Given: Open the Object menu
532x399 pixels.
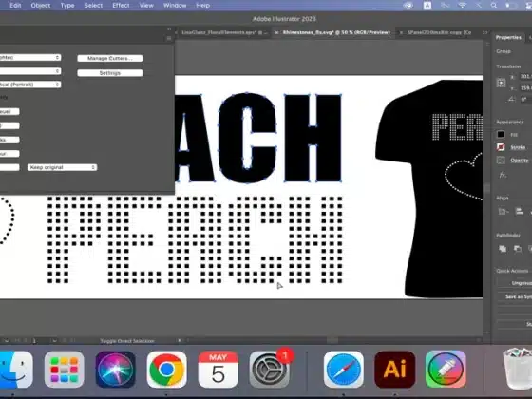Looking at the screenshot, I should coord(41,6).
